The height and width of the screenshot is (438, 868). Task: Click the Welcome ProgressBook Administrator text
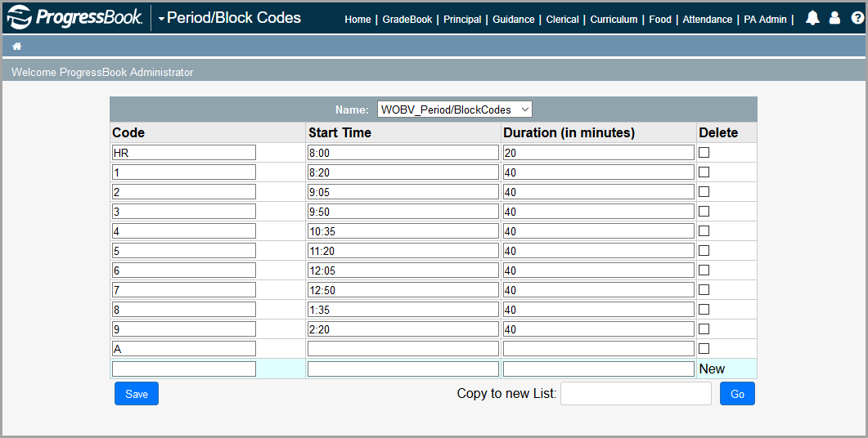(102, 72)
